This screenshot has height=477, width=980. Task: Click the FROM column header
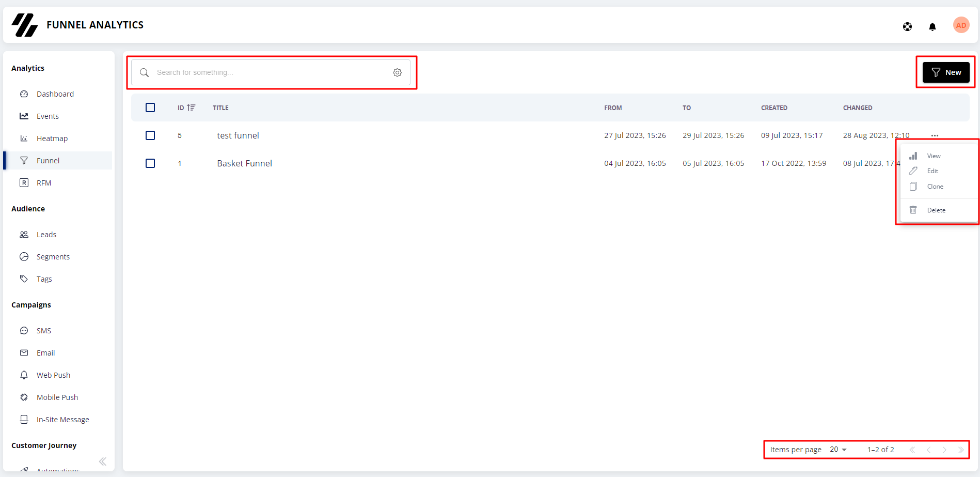tap(613, 108)
